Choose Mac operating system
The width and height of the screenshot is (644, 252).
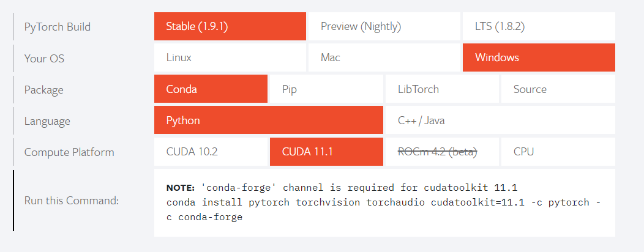[x=384, y=57]
